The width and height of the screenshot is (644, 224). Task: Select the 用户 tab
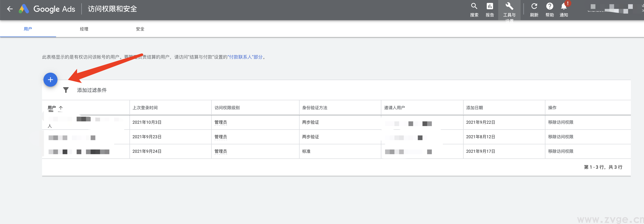coord(28,29)
